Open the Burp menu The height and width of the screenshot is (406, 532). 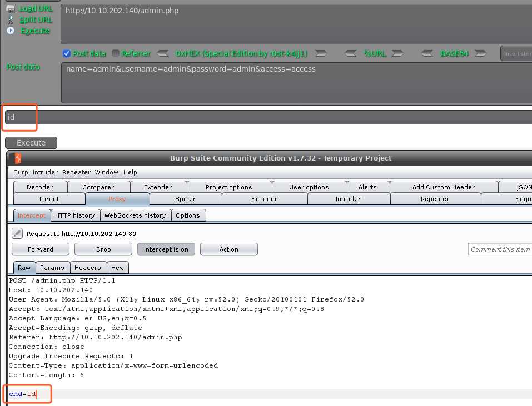(x=21, y=172)
